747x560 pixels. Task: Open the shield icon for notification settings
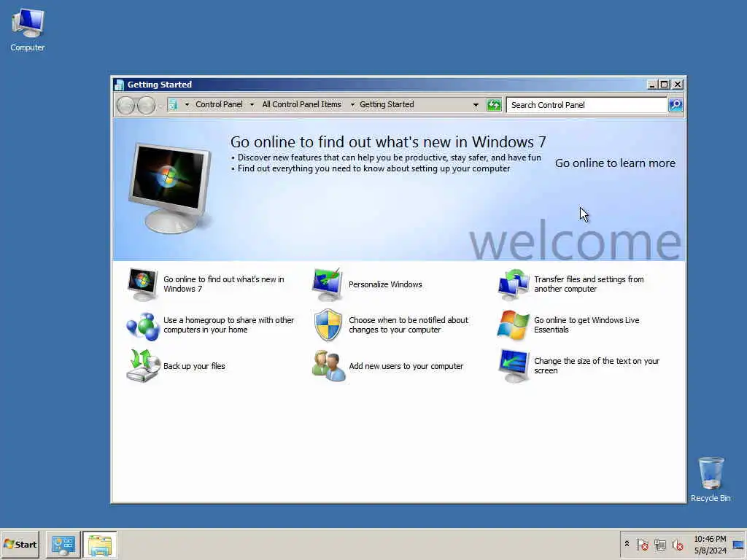(x=328, y=324)
